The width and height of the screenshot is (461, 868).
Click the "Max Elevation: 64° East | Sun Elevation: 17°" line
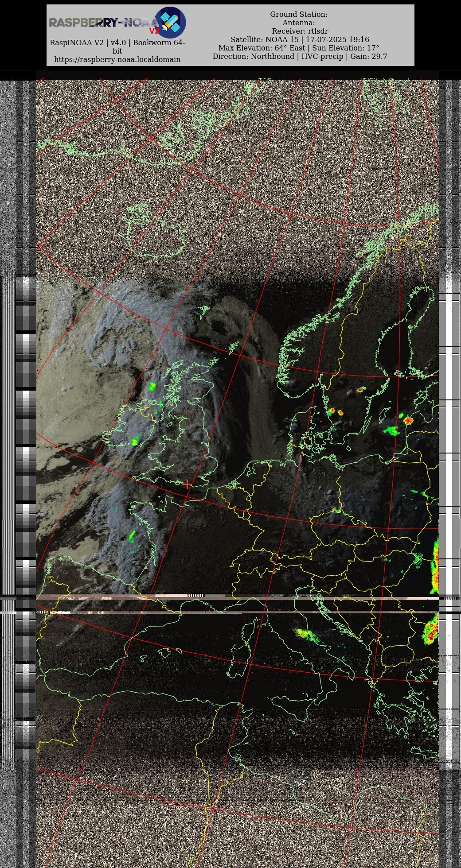pos(299,48)
